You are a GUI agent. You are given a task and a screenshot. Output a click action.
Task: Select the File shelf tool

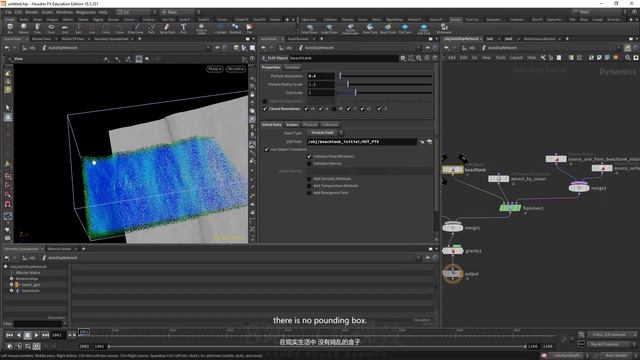[249, 28]
